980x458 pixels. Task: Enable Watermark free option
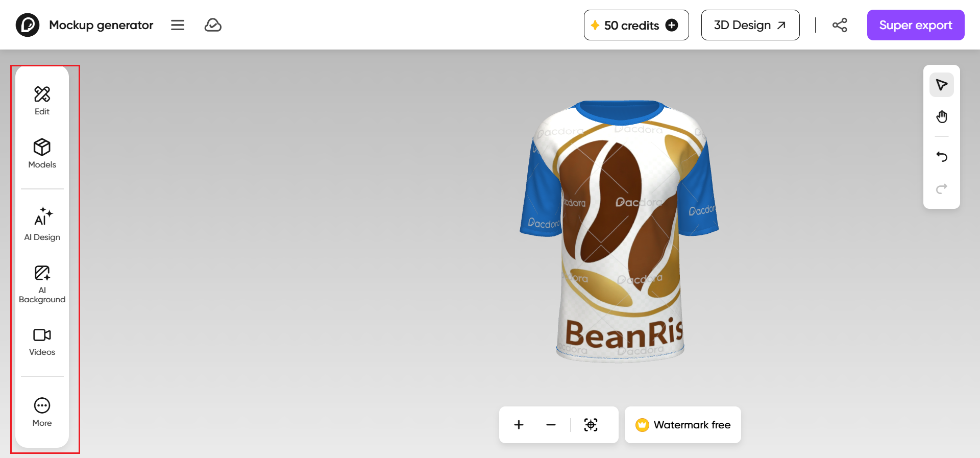(682, 425)
